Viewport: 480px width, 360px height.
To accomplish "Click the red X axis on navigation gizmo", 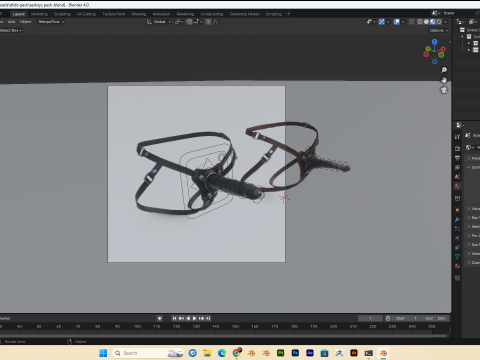I will pos(443,49).
